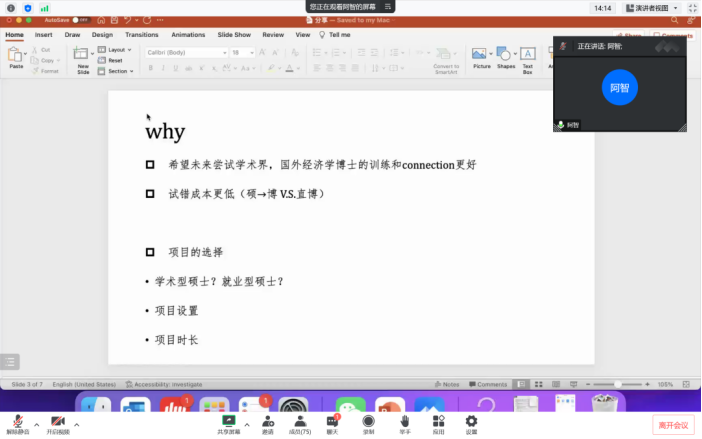702x439 pixels.
Task: Raise hand in the meeting
Action: click(x=404, y=423)
